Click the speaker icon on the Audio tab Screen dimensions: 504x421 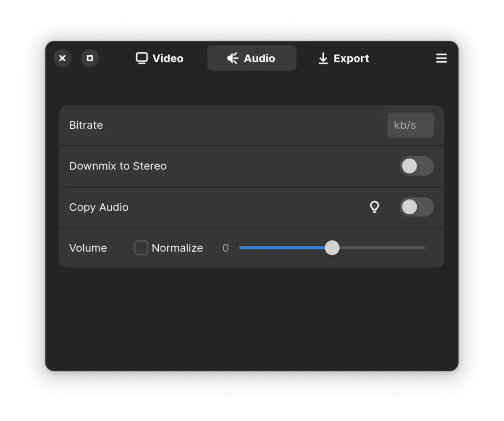click(x=233, y=58)
